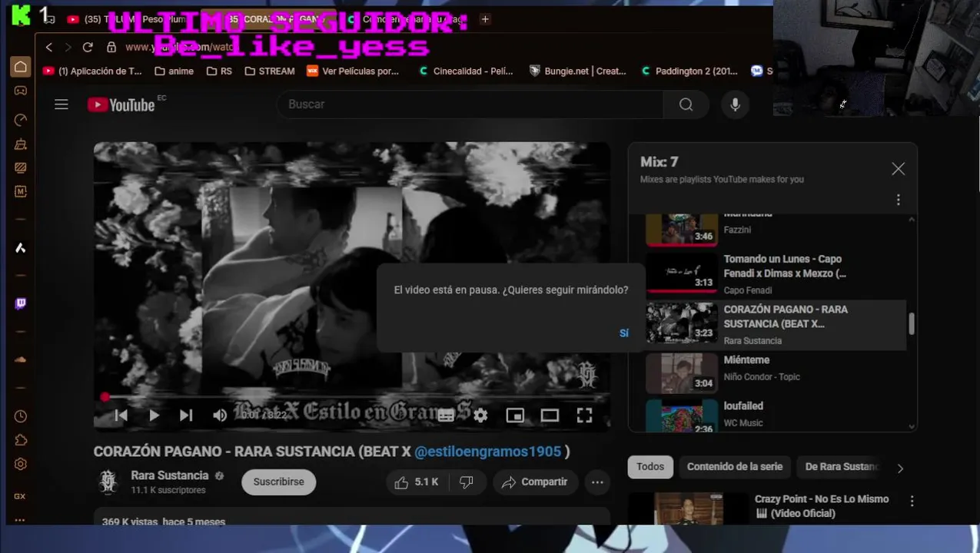Like the video (5.1 K)

pos(417,482)
